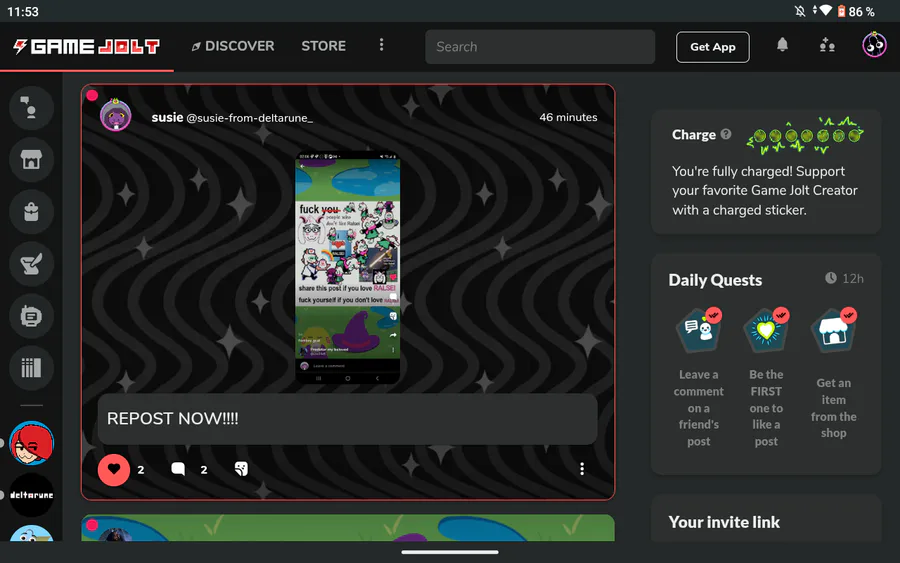Screen dimensions: 900x563
Task: Open Be the FIRST like quest badge
Action: [x=766, y=330]
